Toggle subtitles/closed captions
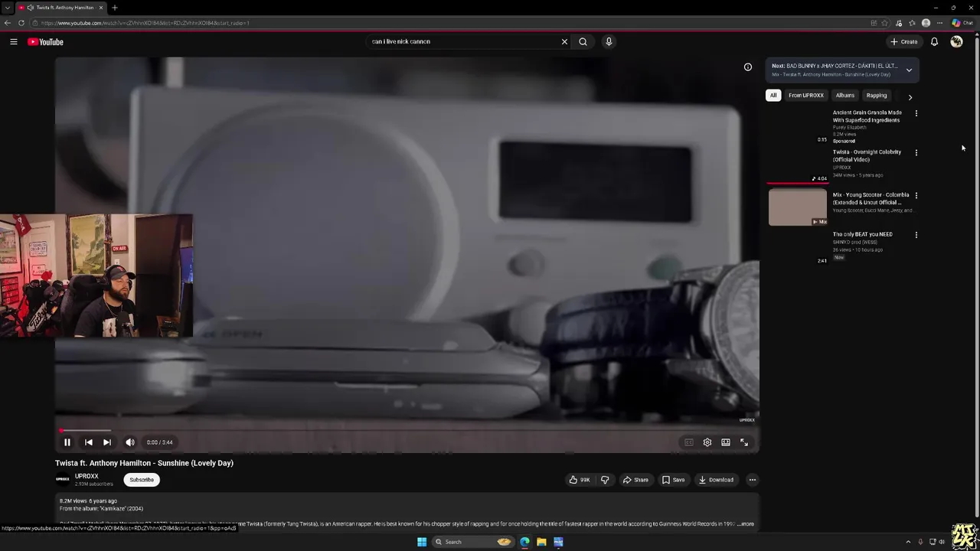 [x=688, y=442]
